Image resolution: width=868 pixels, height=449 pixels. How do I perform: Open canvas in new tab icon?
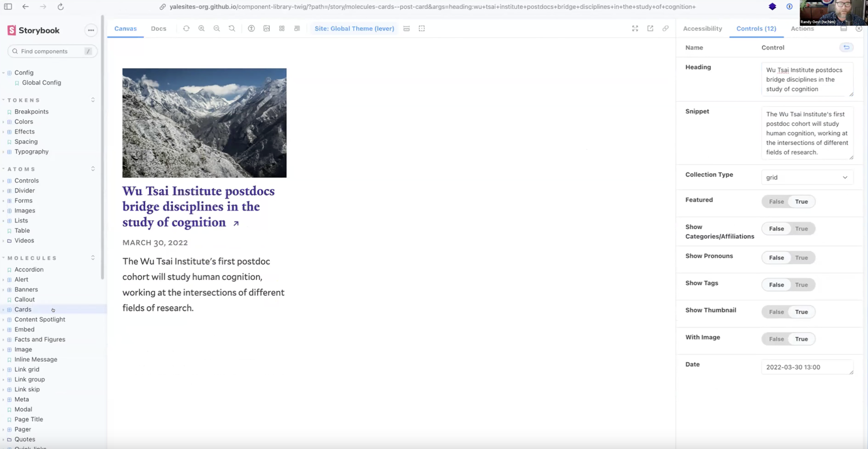[x=650, y=29]
